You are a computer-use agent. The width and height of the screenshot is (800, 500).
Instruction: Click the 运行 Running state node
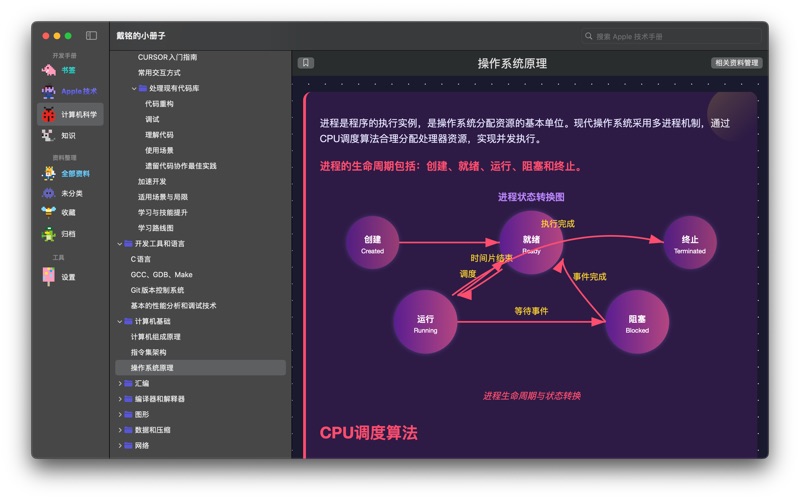(x=425, y=322)
